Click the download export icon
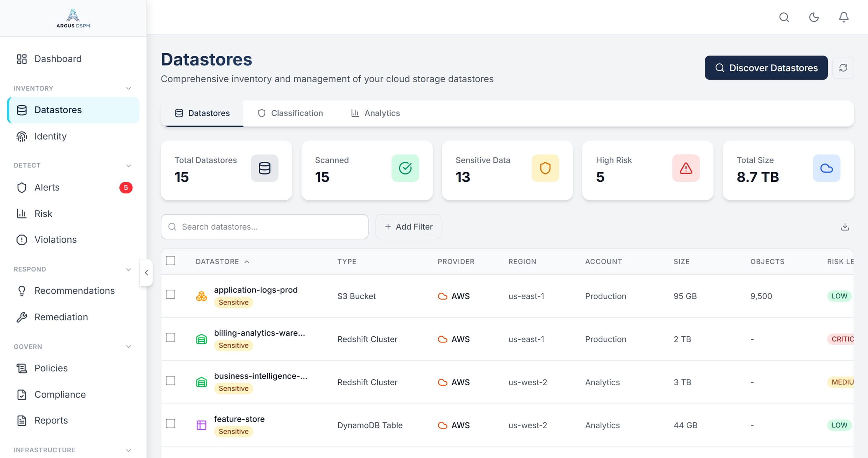 845,227
